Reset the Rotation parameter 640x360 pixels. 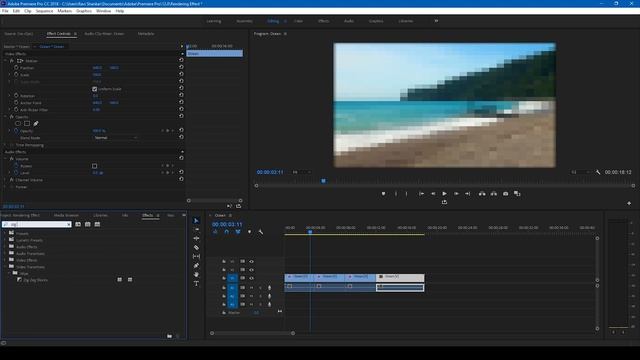click(181, 96)
